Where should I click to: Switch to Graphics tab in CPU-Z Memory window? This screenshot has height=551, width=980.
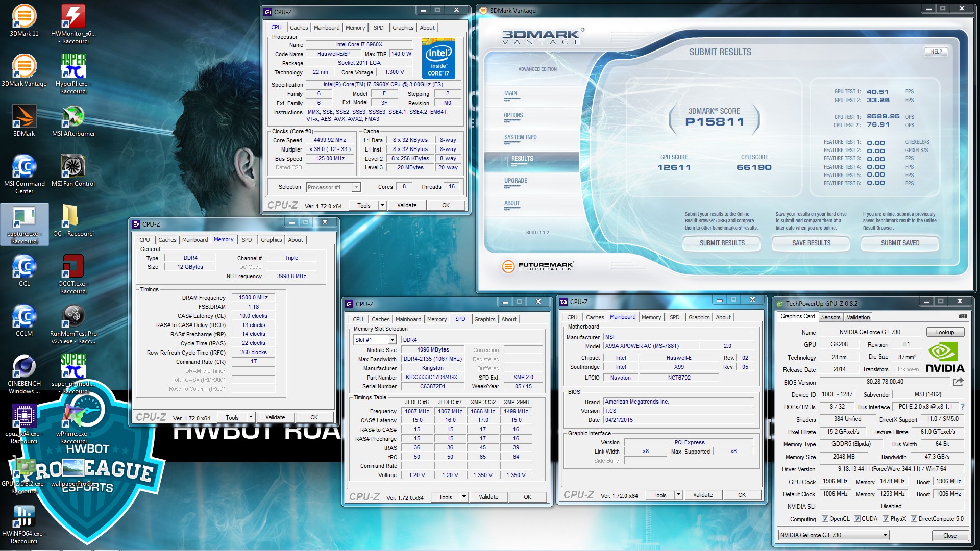[x=271, y=240]
